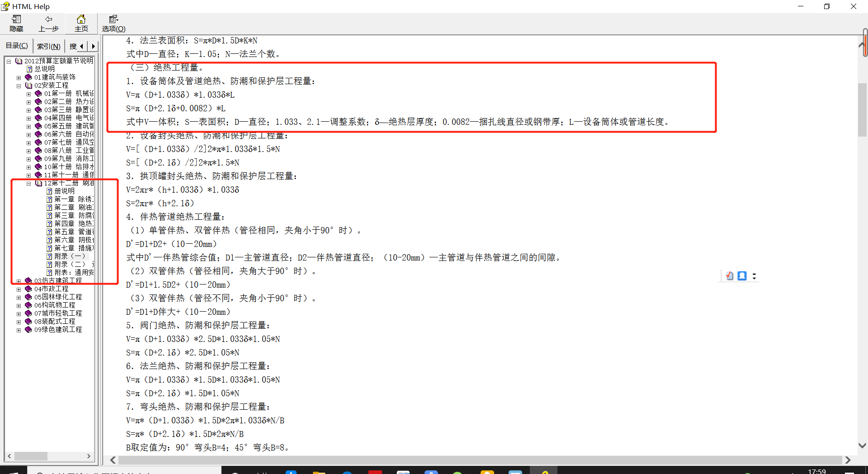Switch to the 搜 search tab
Viewport: 868px width, 474px height.
tap(73, 46)
